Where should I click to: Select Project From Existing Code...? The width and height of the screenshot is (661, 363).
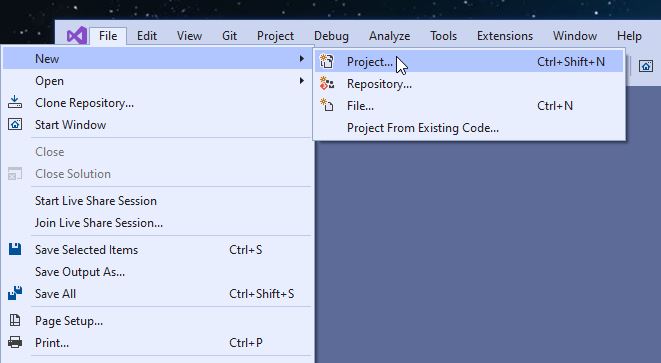click(x=423, y=128)
